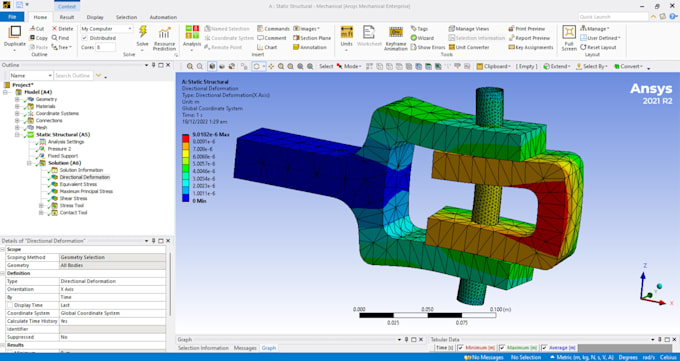
Task: Click Reset Layout
Action: click(597, 47)
